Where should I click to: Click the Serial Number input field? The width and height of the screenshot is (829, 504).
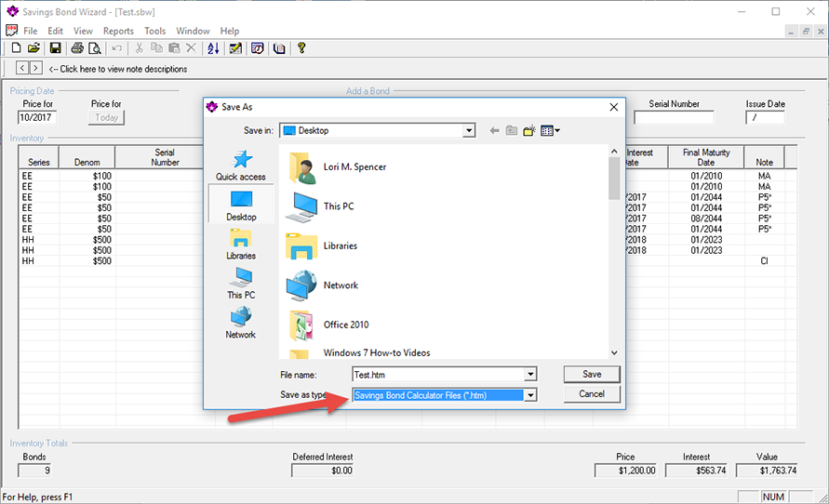[674, 117]
